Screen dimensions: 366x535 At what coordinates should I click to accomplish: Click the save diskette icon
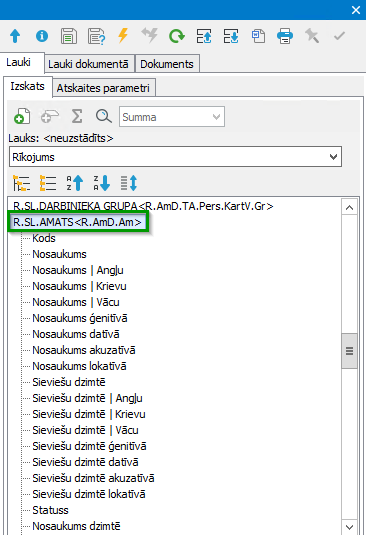click(69, 36)
